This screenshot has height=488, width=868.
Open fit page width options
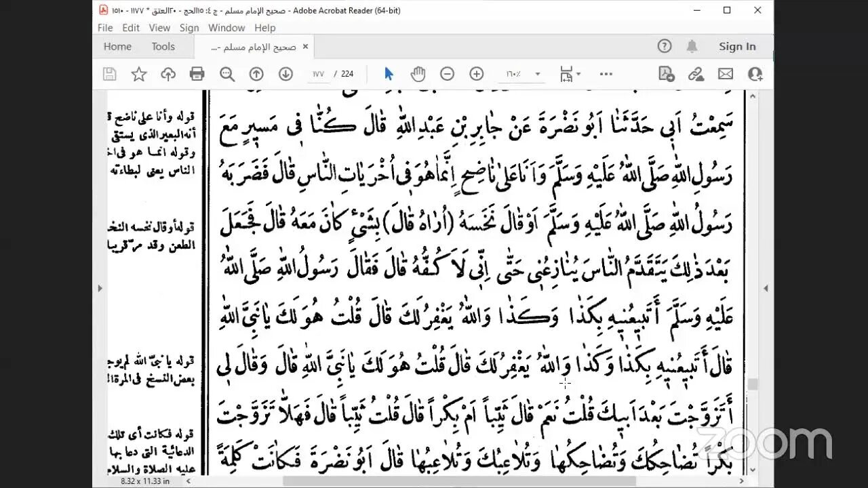[x=570, y=74]
